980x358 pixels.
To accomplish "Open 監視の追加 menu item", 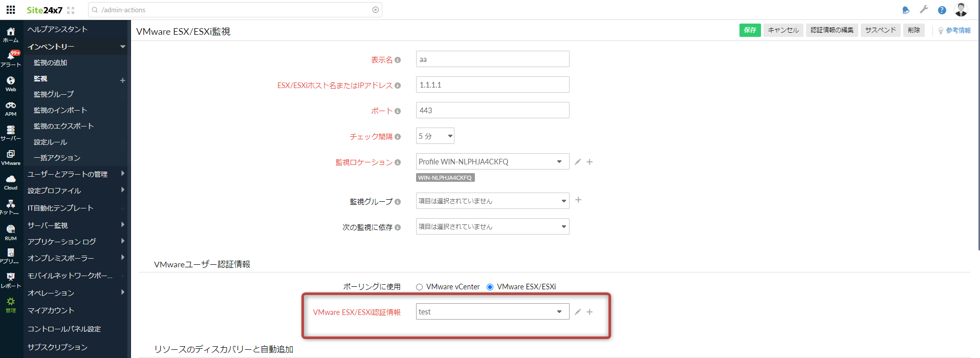I will point(50,62).
